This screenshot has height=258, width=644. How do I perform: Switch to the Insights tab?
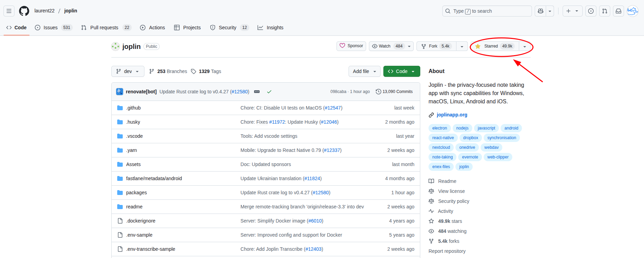point(270,28)
